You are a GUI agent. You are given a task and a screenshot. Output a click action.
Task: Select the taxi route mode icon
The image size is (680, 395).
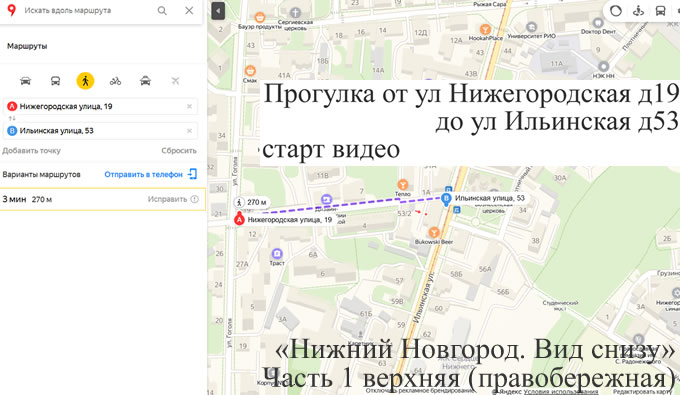[x=145, y=81]
